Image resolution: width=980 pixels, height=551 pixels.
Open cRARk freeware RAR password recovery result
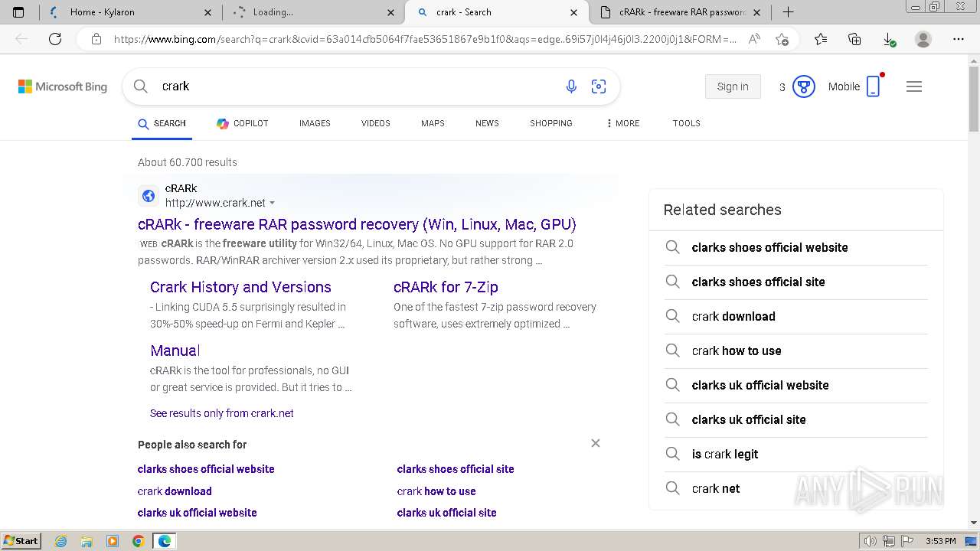click(x=357, y=224)
